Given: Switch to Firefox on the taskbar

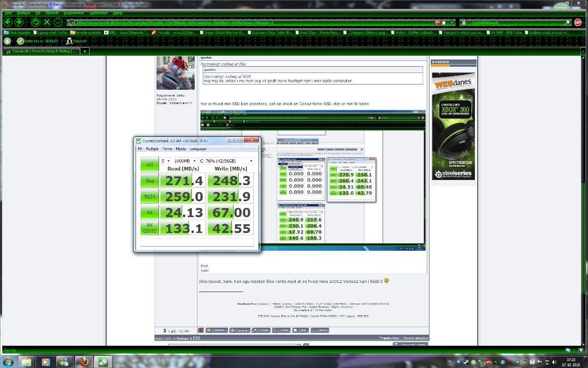Looking at the screenshot, I should coord(84,362).
